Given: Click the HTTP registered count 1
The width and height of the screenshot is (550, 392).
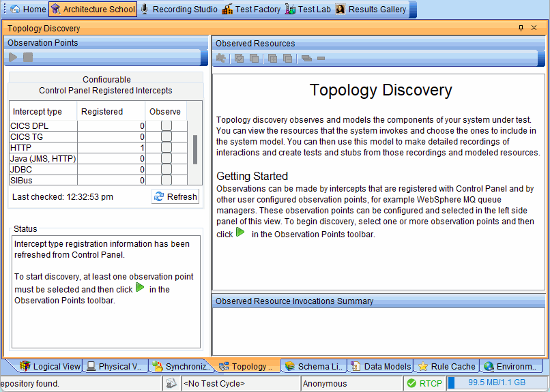Looking at the screenshot, I should (111, 147).
